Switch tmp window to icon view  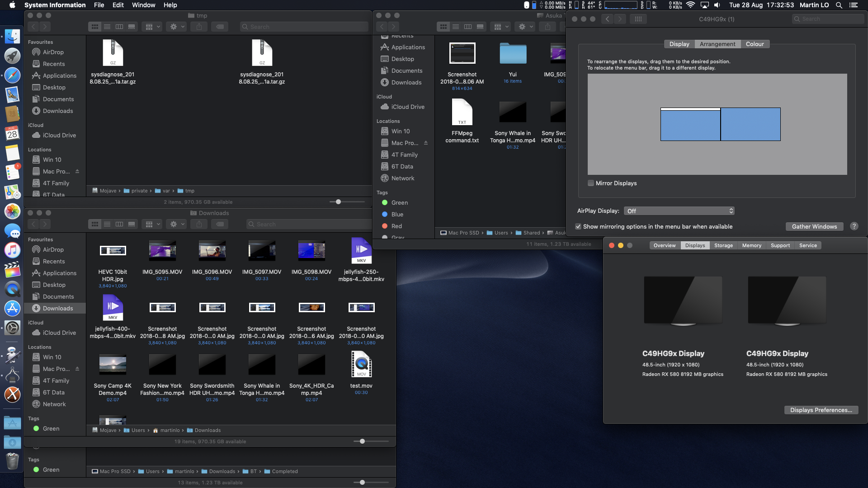click(95, 27)
